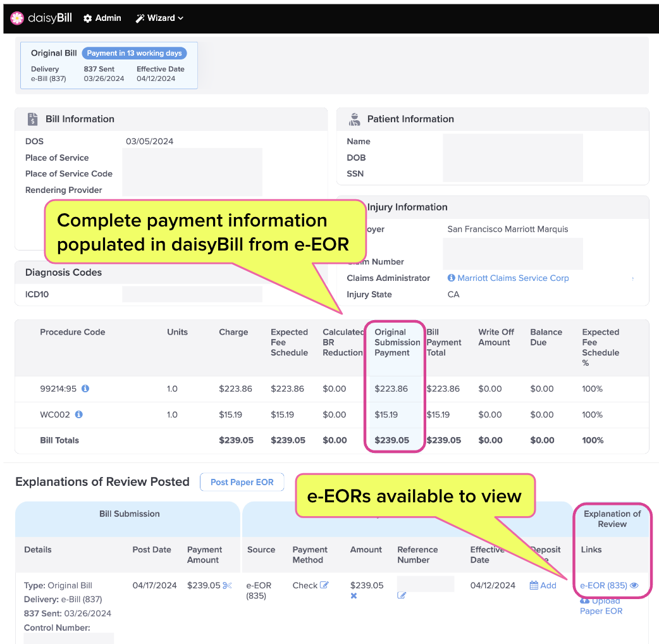Image resolution: width=659 pixels, height=644 pixels.
Task: Edit the Check payment method icon
Action: [x=324, y=585]
